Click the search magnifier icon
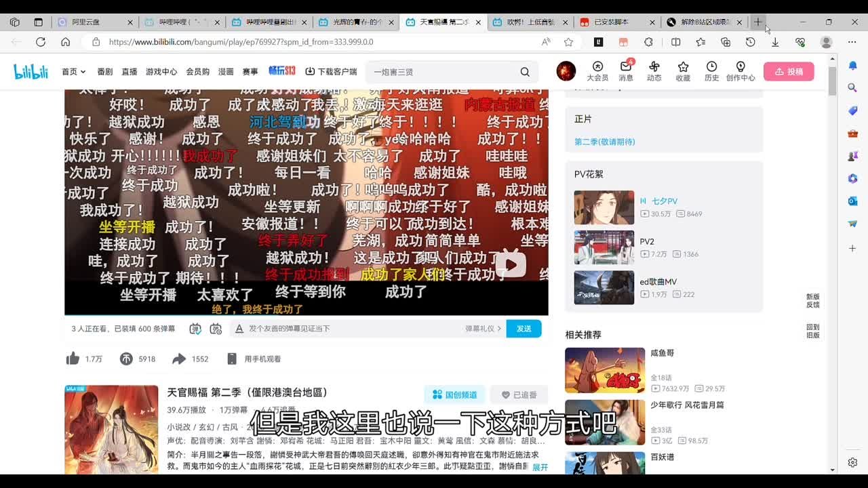868x488 pixels. 525,72
